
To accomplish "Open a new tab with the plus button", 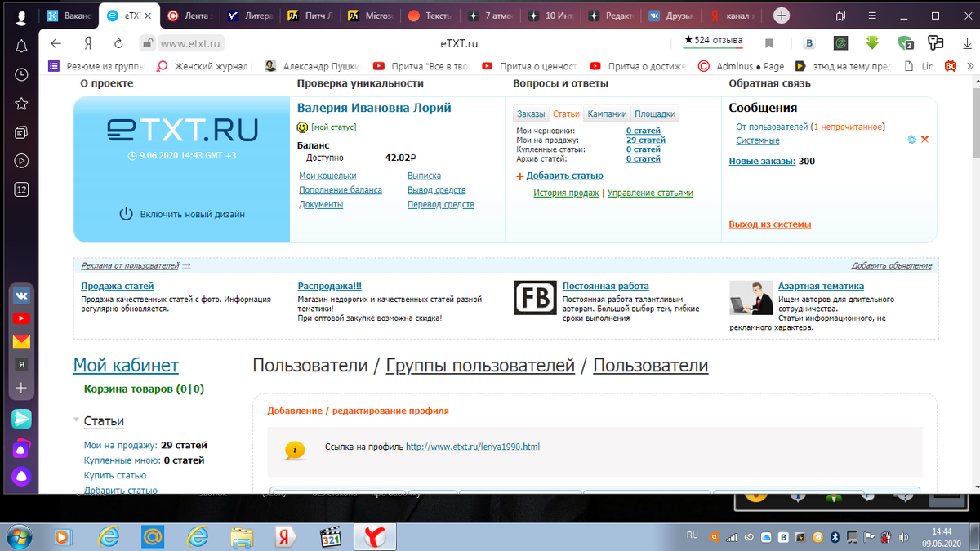I will (x=782, y=16).
